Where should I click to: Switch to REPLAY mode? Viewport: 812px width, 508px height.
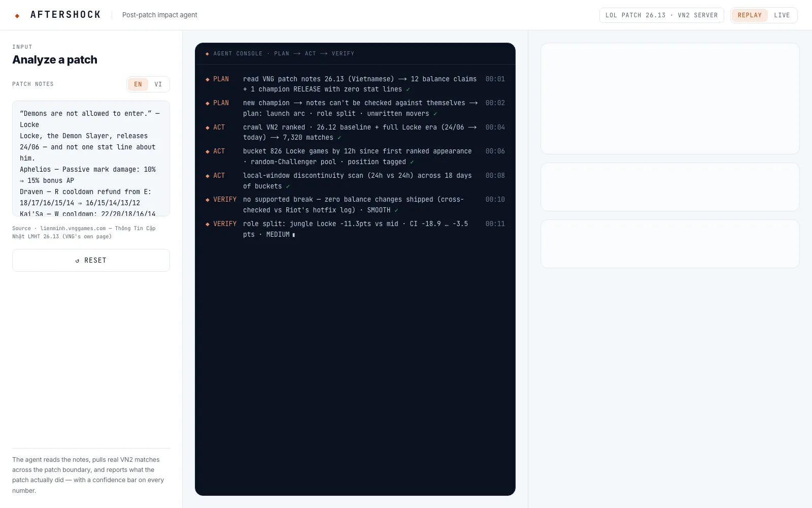(750, 15)
